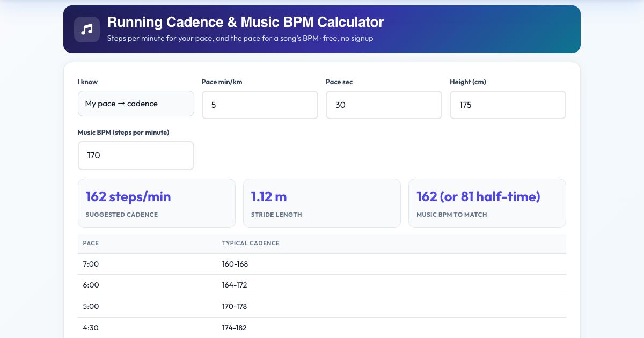
Task: Click the 'Running Cadence & Music BPM Calculator' heading
Action: point(245,22)
